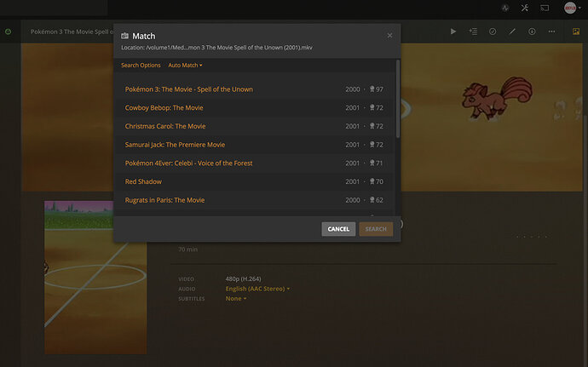
Task: Edit metadata with the pencil icon
Action: (x=512, y=32)
